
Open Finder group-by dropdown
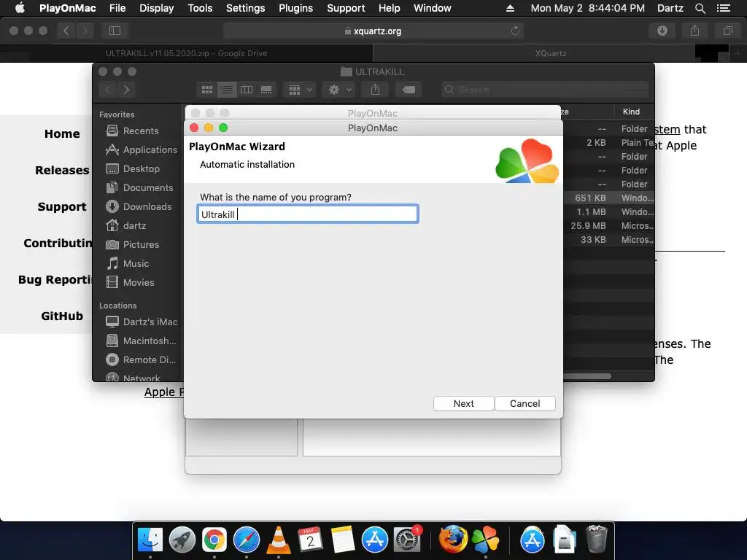click(x=299, y=90)
